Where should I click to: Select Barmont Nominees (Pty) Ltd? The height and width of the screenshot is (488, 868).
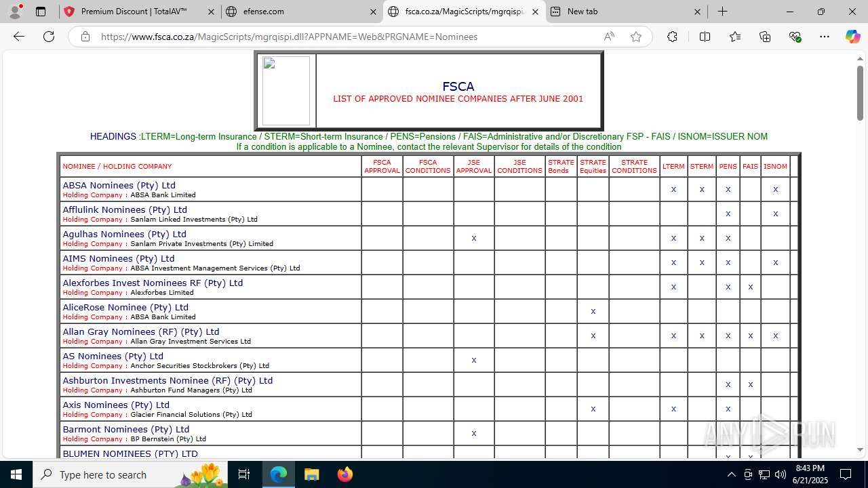(126, 429)
